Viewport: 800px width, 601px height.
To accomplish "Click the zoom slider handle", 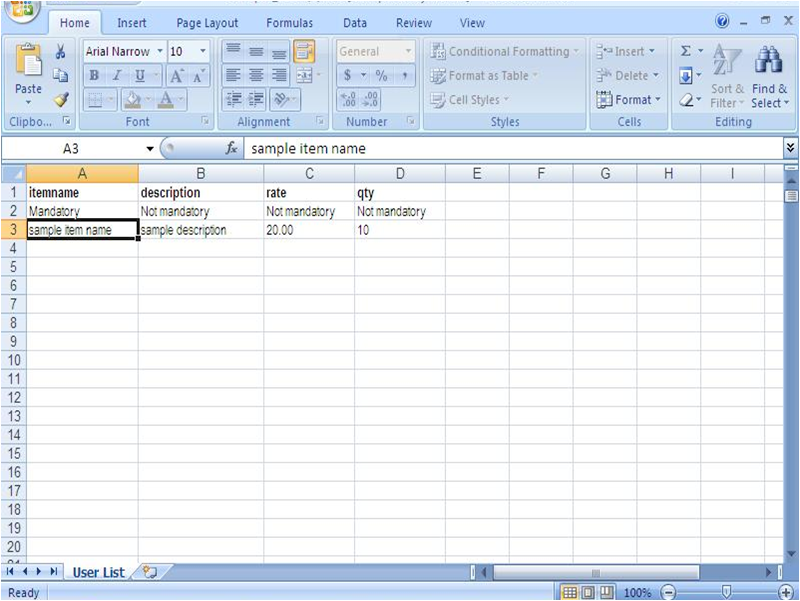I will click(726, 592).
